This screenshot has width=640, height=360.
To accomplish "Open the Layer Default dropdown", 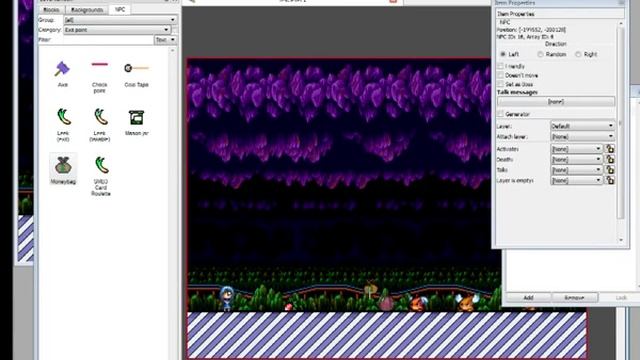I will (582, 126).
